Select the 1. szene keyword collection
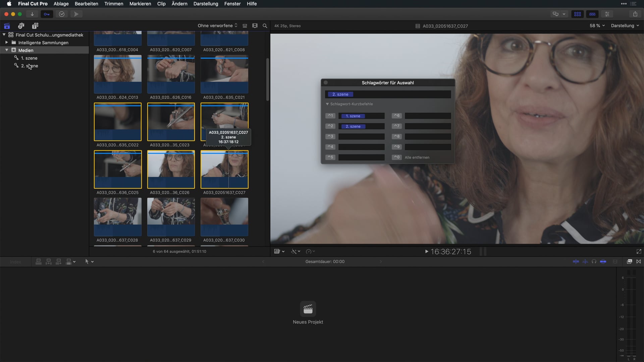 (x=29, y=58)
